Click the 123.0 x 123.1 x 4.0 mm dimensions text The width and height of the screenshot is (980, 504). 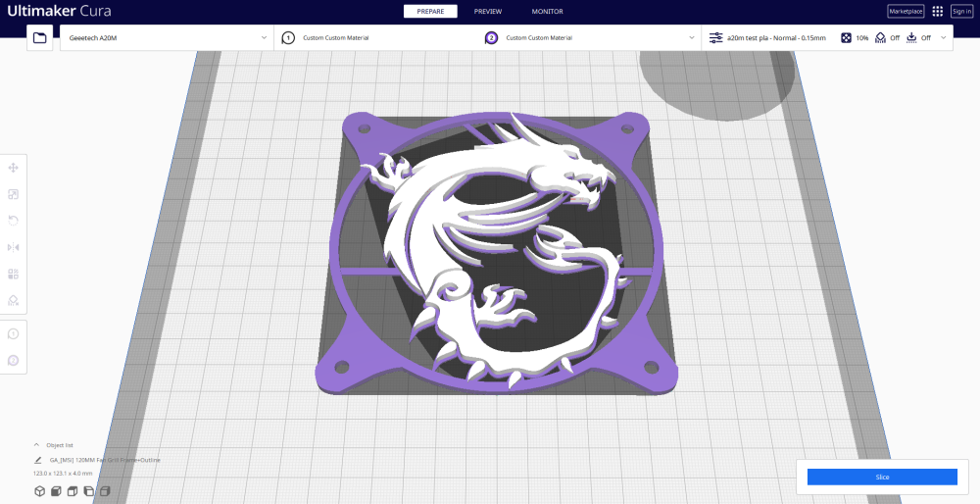point(63,474)
